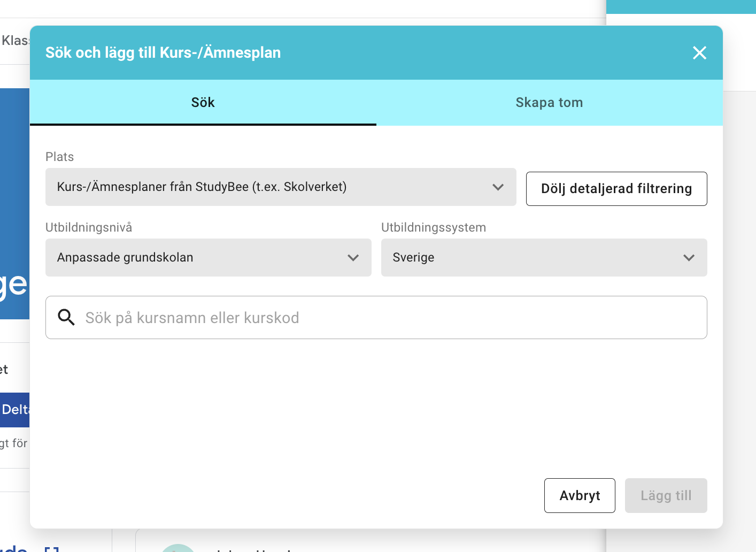Change Utbildningsnivå from Anpassade grundskolan

209,258
